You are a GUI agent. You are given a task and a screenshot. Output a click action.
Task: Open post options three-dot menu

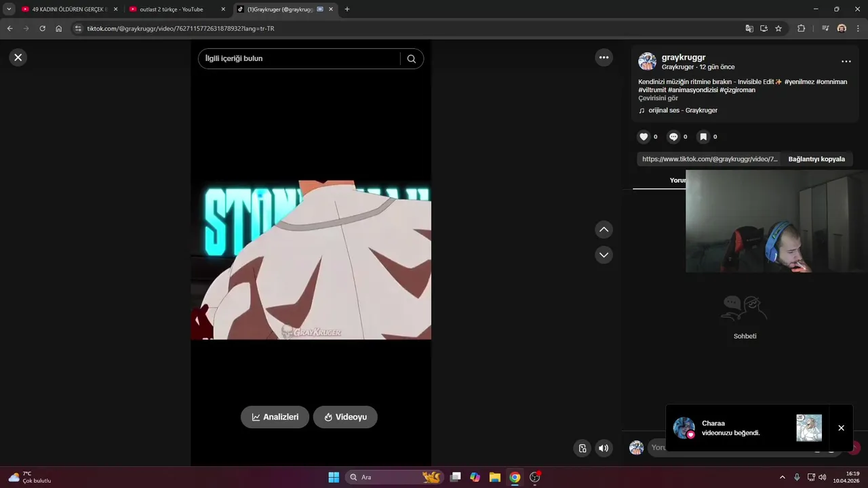coord(846,62)
